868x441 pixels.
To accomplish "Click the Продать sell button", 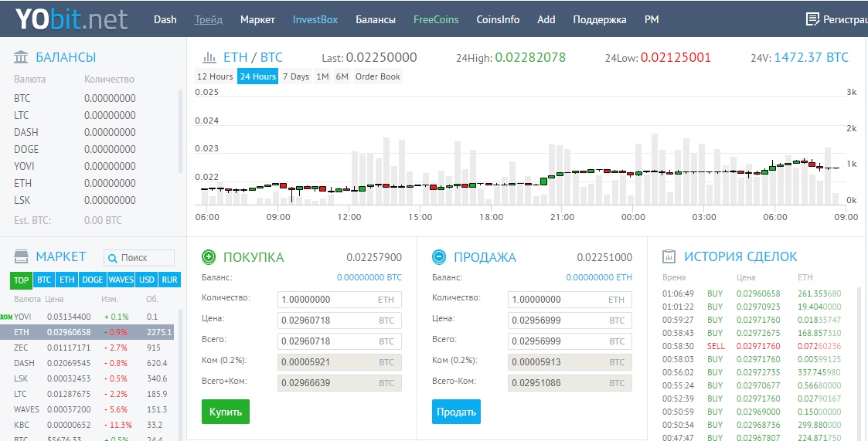I will pyautogui.click(x=456, y=412).
